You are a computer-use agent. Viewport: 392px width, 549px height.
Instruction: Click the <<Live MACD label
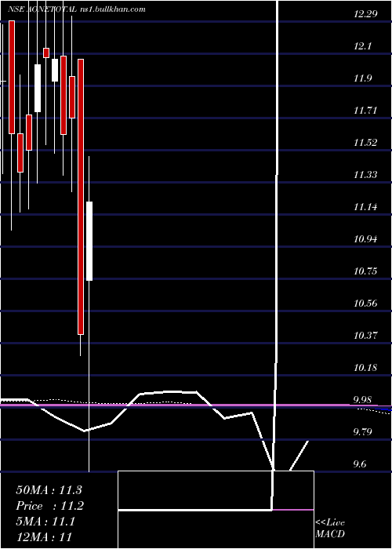pos(330,528)
